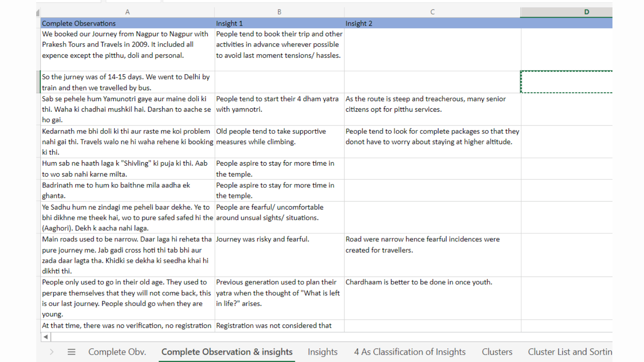The height and width of the screenshot is (362, 644).
Task: Select column header D
Action: coord(586,11)
